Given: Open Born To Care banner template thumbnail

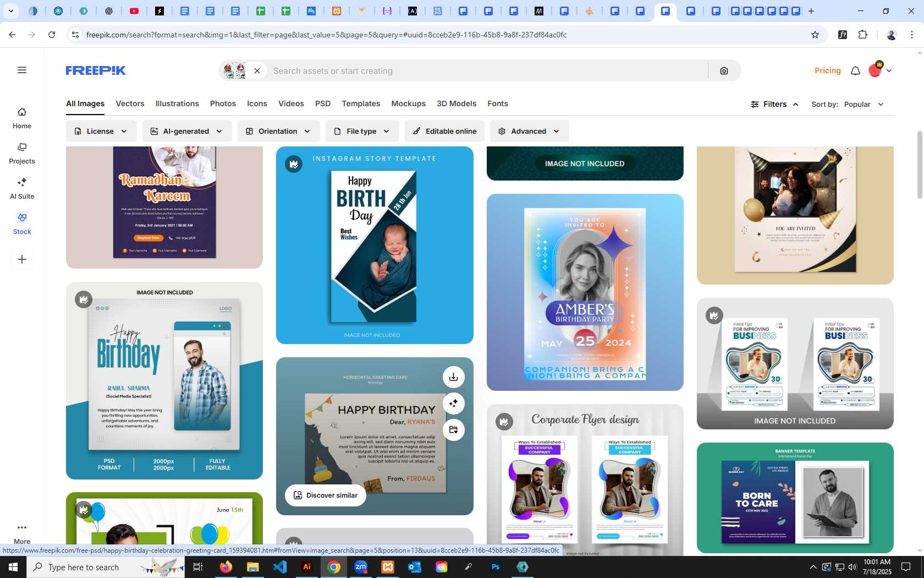Looking at the screenshot, I should tap(795, 498).
